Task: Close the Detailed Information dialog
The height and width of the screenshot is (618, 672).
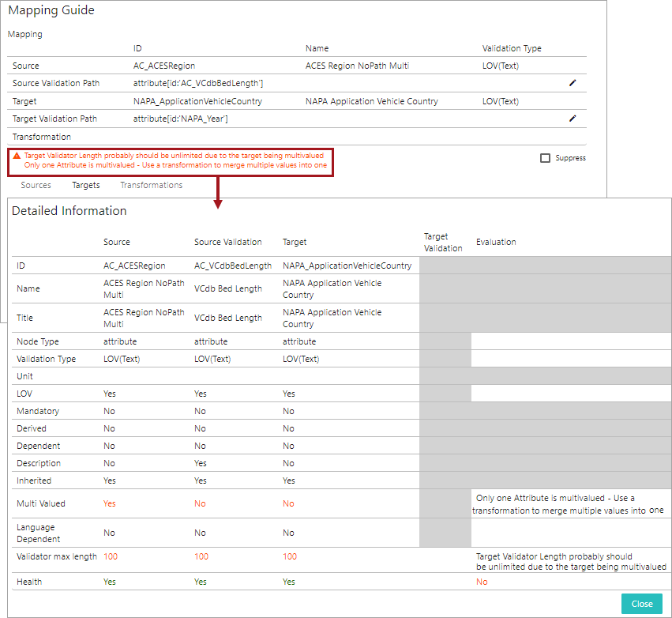Action: click(641, 604)
